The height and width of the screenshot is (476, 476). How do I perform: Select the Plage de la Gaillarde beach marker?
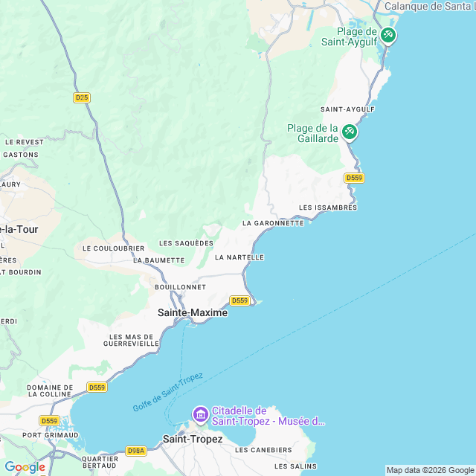tap(350, 132)
